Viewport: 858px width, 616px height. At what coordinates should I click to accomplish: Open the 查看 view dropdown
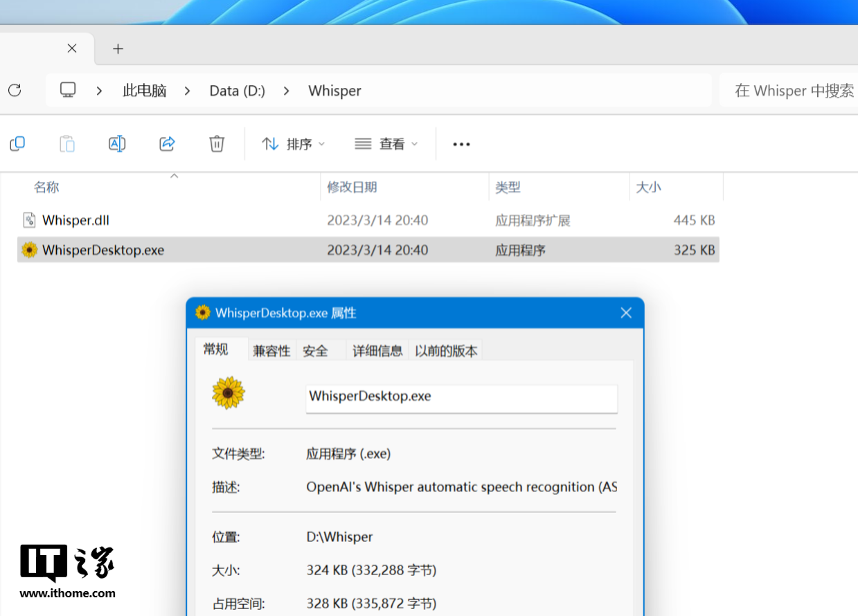click(x=386, y=144)
